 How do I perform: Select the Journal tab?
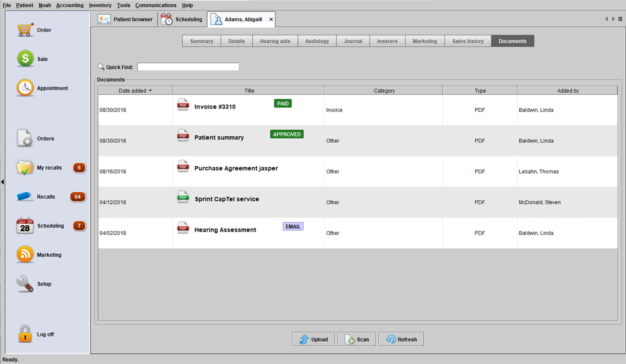click(353, 41)
